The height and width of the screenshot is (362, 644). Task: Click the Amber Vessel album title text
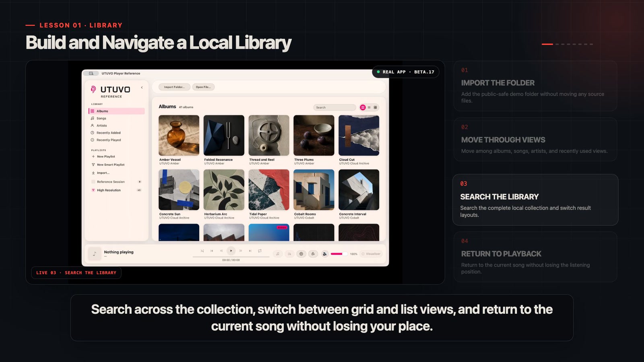coord(170,160)
